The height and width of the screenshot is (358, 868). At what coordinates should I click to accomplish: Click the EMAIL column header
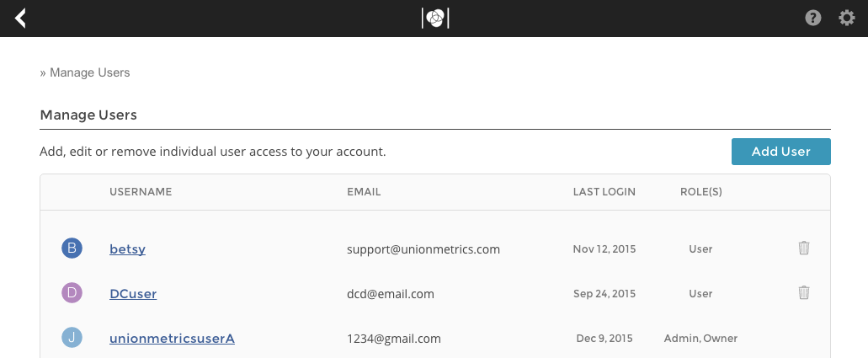point(364,192)
